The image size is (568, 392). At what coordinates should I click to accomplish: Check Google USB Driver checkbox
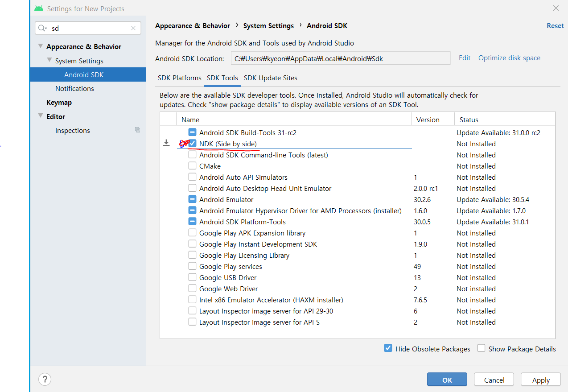coord(192,277)
